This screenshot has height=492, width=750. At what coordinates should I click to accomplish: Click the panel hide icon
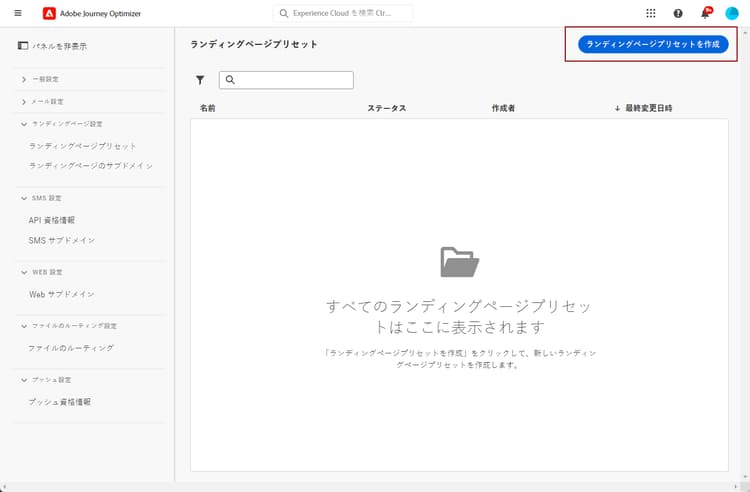[x=22, y=46]
